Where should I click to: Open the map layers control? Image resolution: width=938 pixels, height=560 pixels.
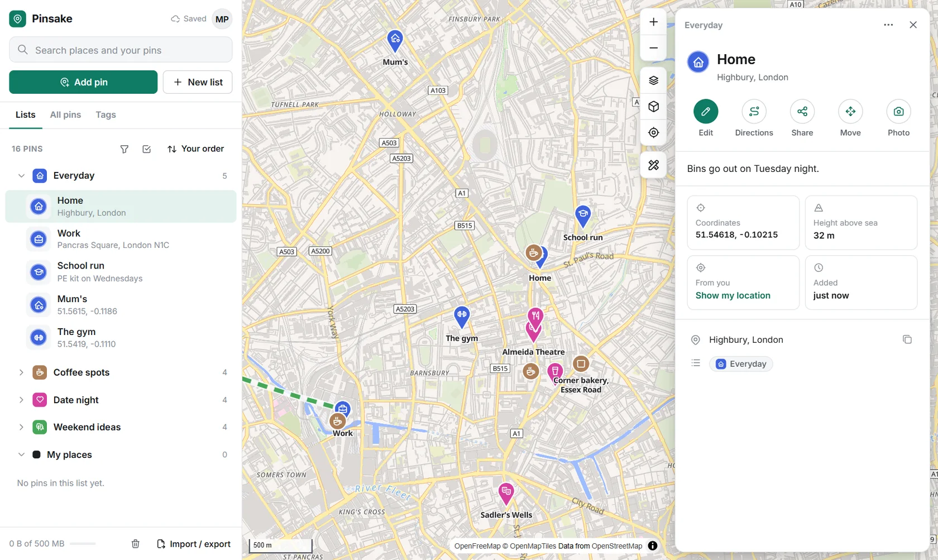click(x=653, y=80)
